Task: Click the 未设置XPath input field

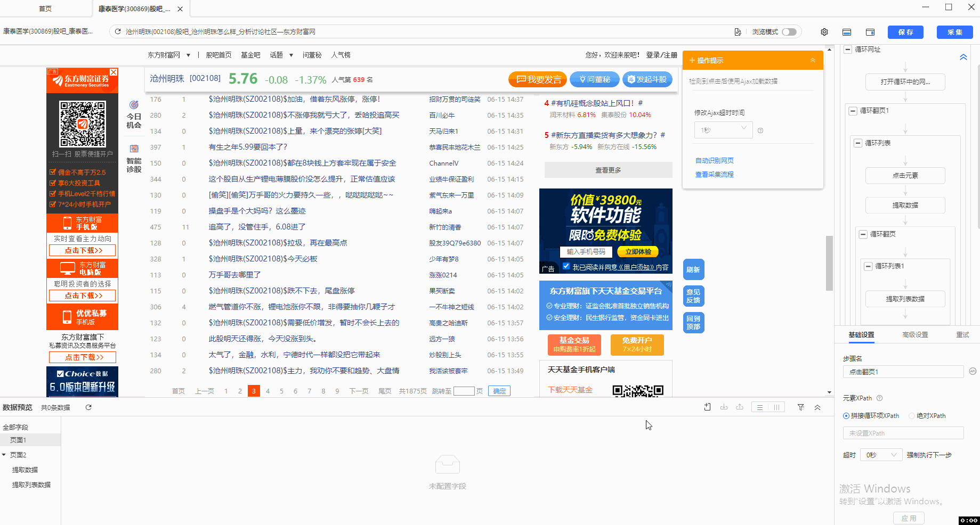Action: coord(903,433)
